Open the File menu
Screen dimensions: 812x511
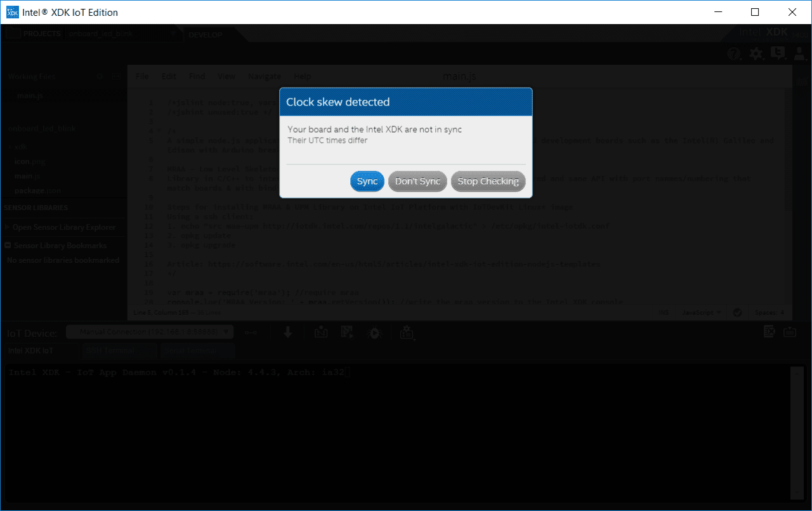(x=142, y=76)
